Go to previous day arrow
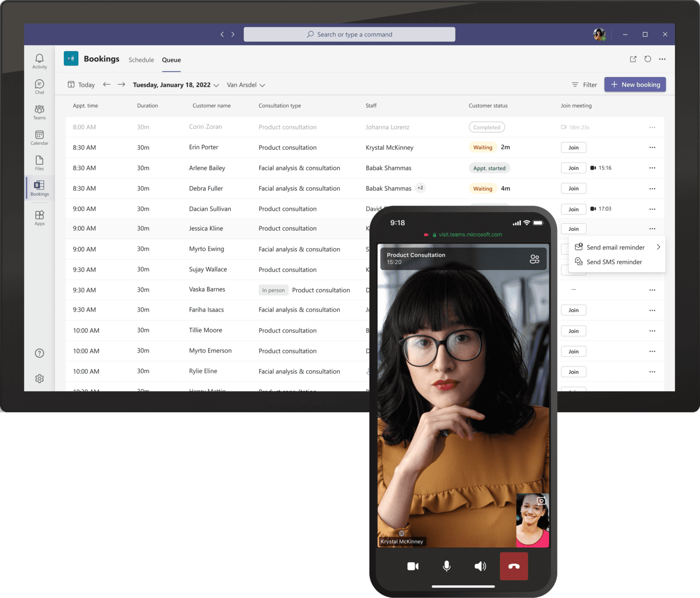This screenshot has height=598, width=700. pyautogui.click(x=107, y=84)
